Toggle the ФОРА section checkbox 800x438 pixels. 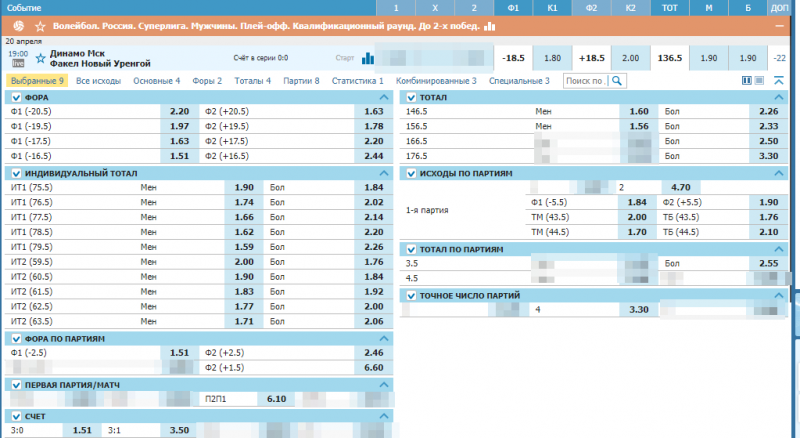pyautogui.click(x=15, y=97)
